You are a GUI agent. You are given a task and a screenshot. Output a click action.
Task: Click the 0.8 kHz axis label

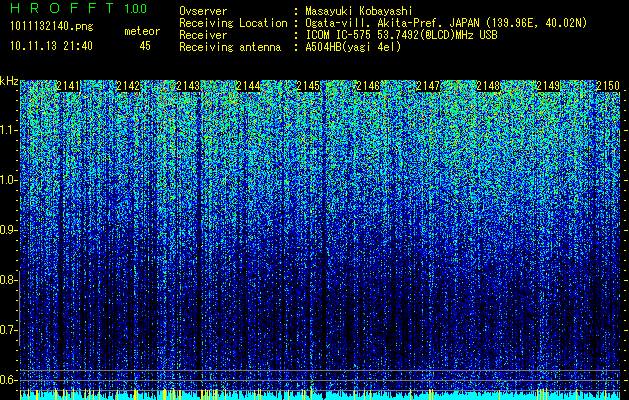point(8,280)
